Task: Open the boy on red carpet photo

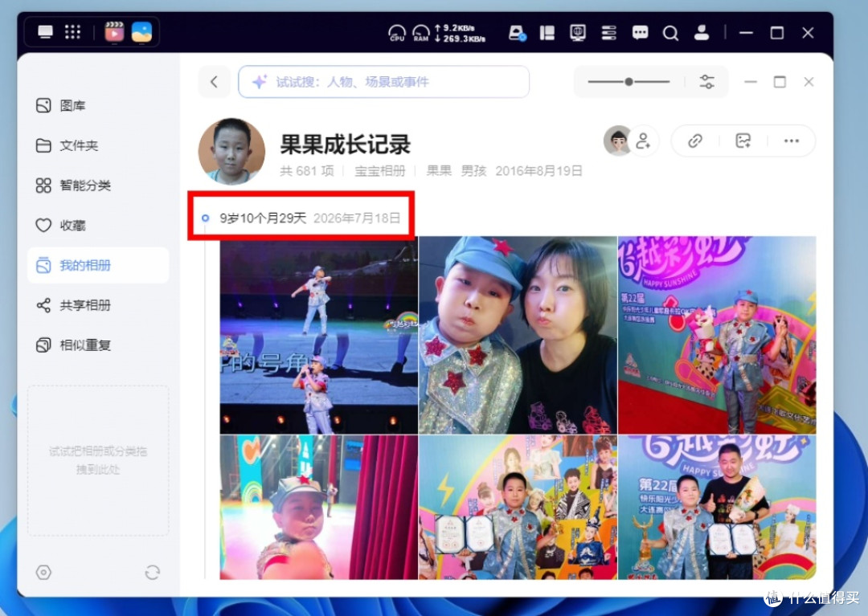Action: click(x=717, y=335)
